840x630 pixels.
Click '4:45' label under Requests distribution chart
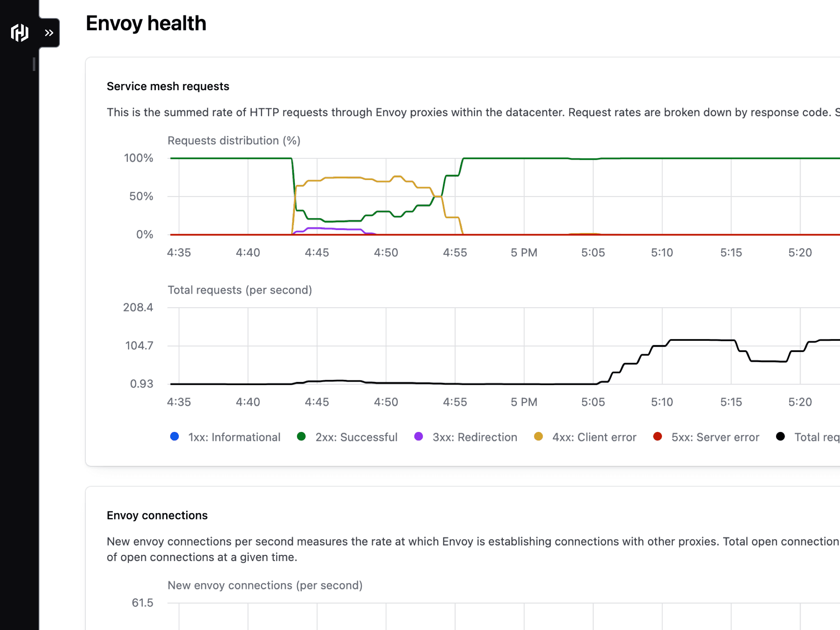point(317,253)
